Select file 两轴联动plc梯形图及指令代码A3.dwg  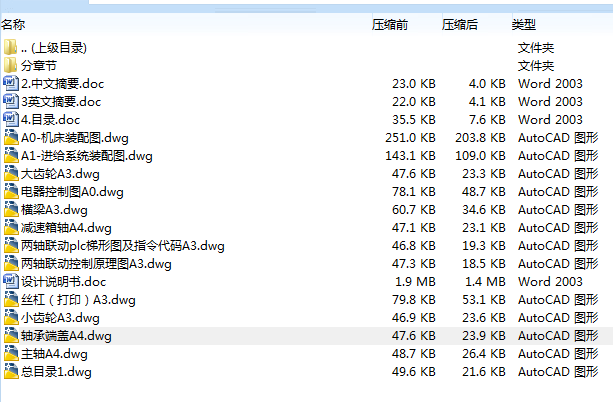(x=123, y=246)
